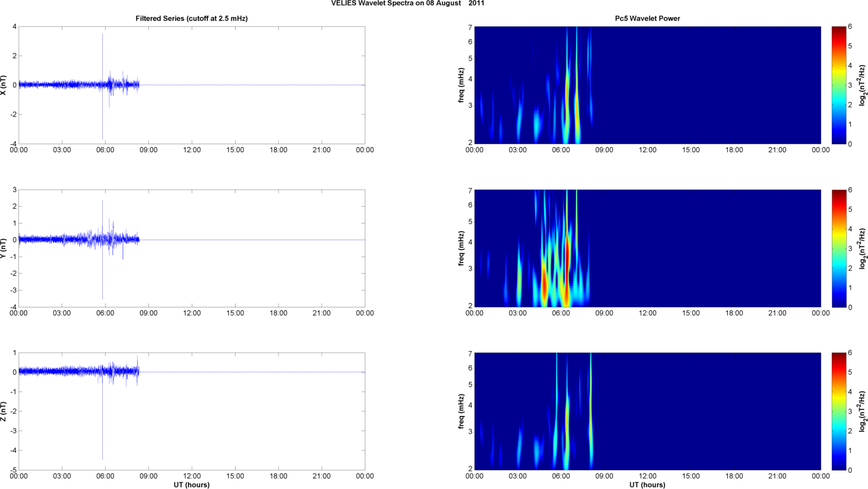
Task: Click the 09:00 tick under the X series plot
Action: 148,150
